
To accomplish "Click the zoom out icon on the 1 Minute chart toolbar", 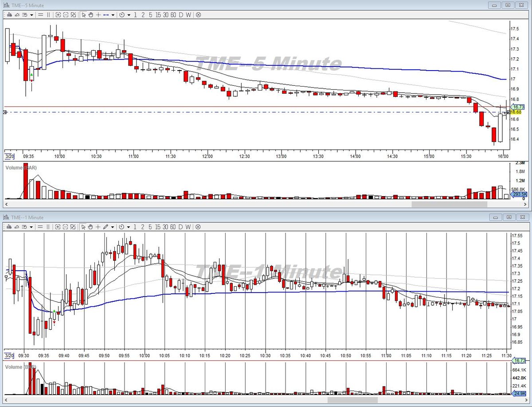I will [x=66, y=227].
